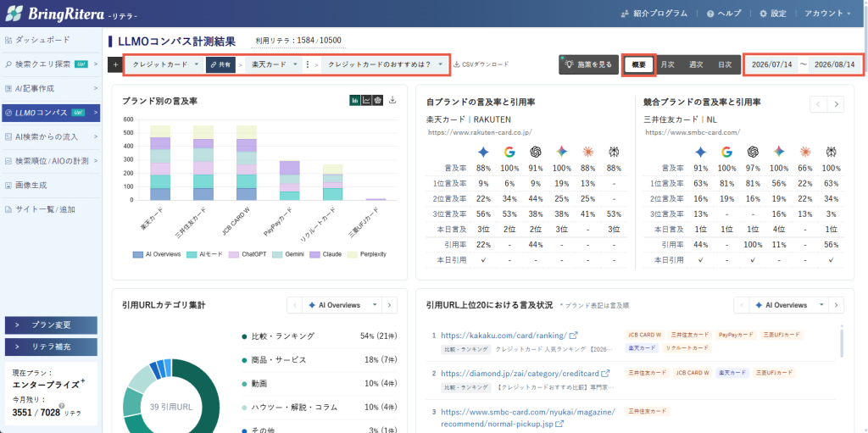
Task: Switch chart to line graph view
Action: (366, 100)
